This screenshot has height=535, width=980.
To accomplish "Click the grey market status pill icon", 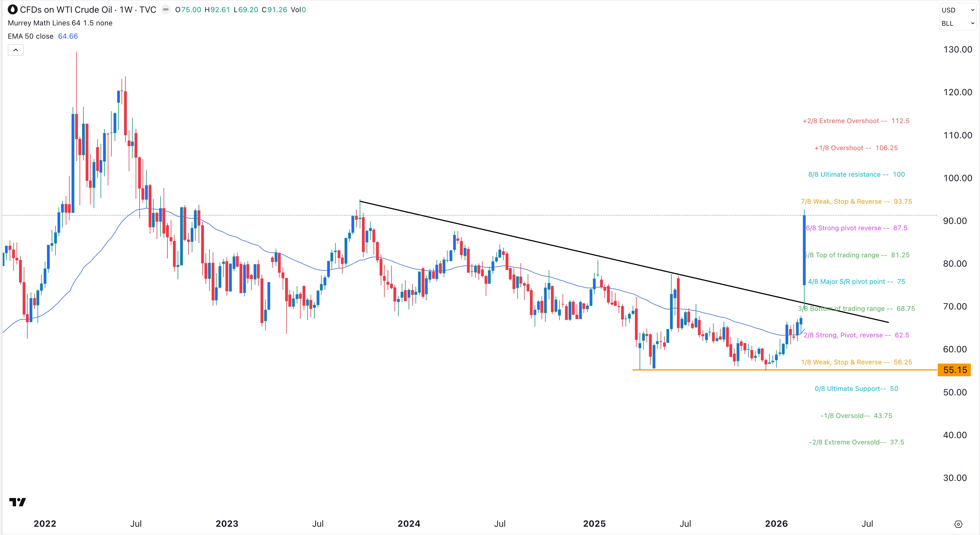I will click(x=165, y=9).
